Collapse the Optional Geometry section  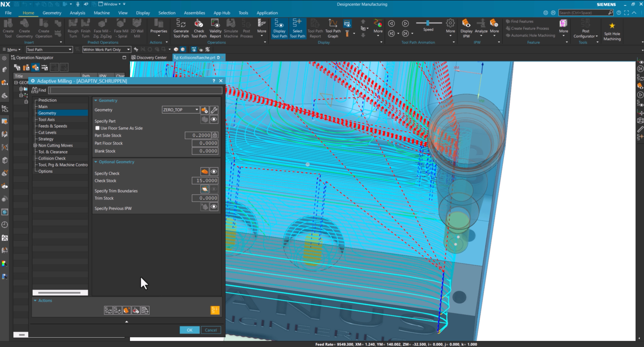[96, 162]
